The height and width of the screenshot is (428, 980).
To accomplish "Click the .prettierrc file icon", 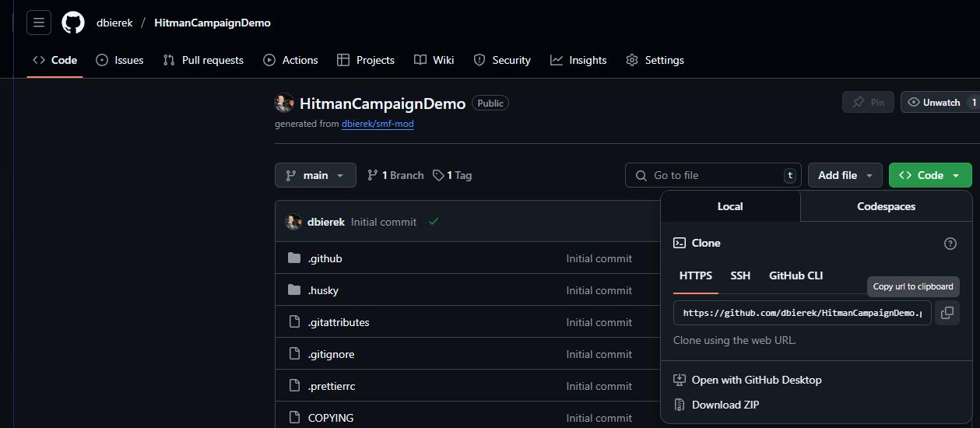I will 294,385.
